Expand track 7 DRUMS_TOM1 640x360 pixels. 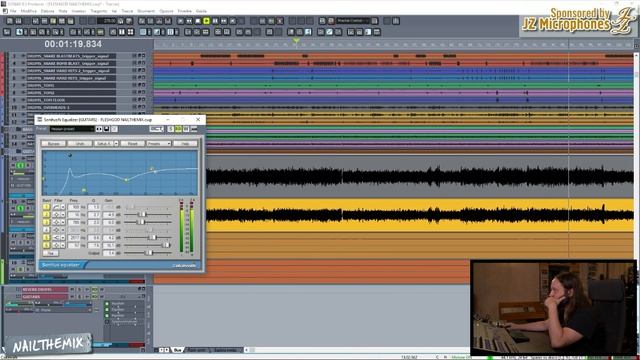[143, 85]
